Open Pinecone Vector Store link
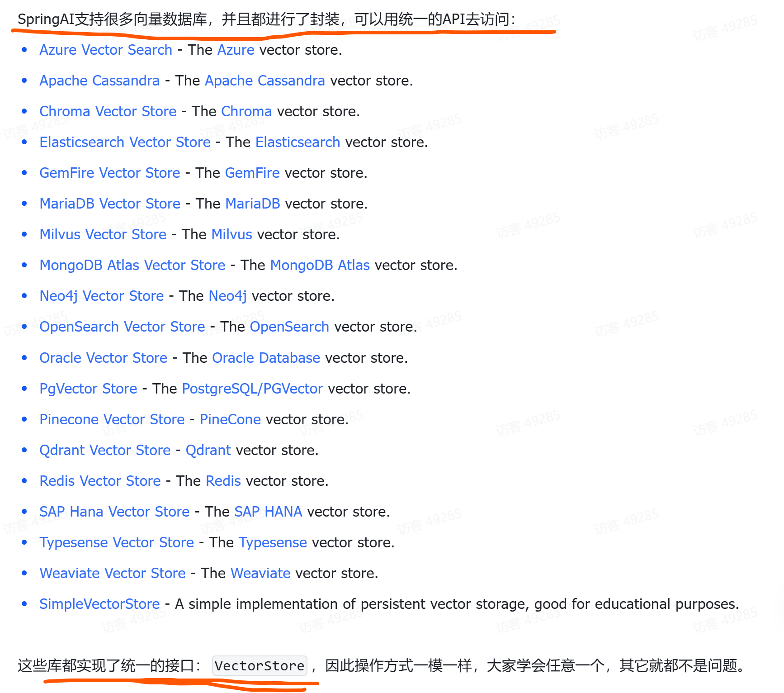This screenshot has height=693, width=784. 112,419
